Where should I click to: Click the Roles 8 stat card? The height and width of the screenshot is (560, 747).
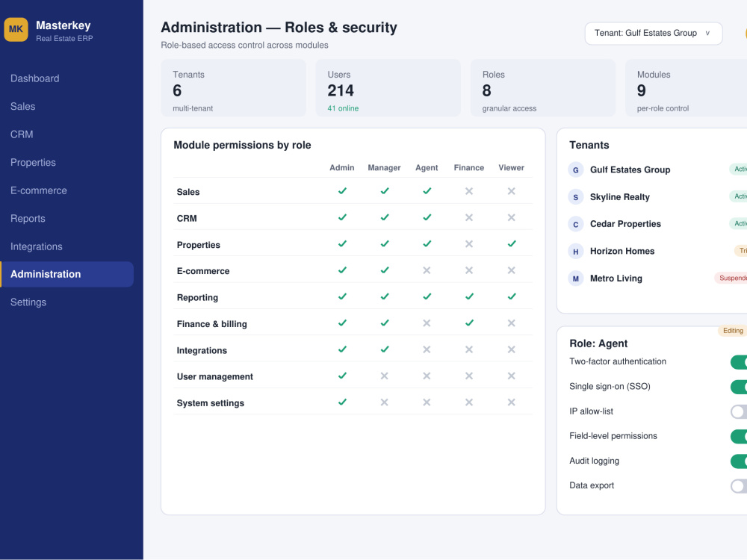pos(543,88)
